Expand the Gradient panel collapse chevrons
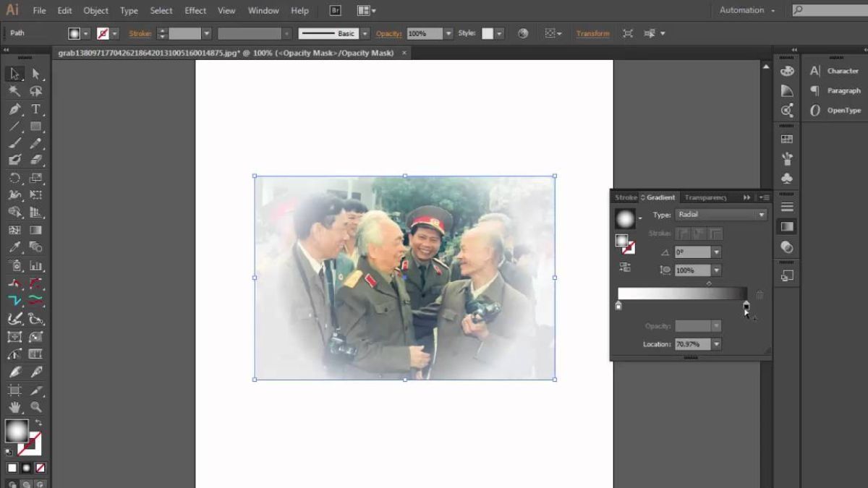 click(x=746, y=197)
